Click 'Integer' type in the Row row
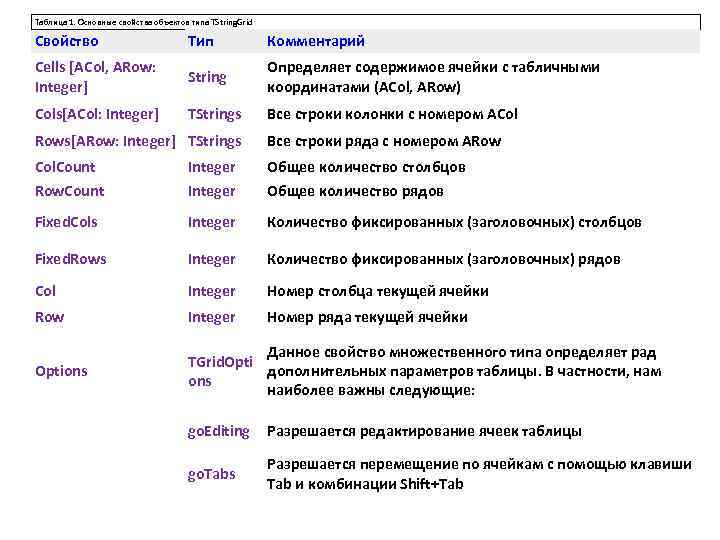The height and width of the screenshot is (540, 720). 211,317
